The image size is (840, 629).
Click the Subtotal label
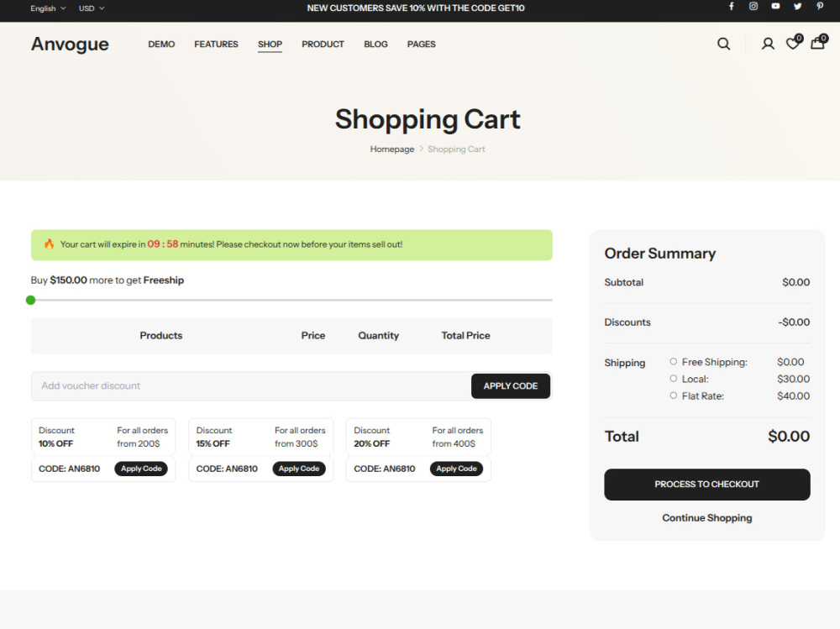pyautogui.click(x=623, y=282)
